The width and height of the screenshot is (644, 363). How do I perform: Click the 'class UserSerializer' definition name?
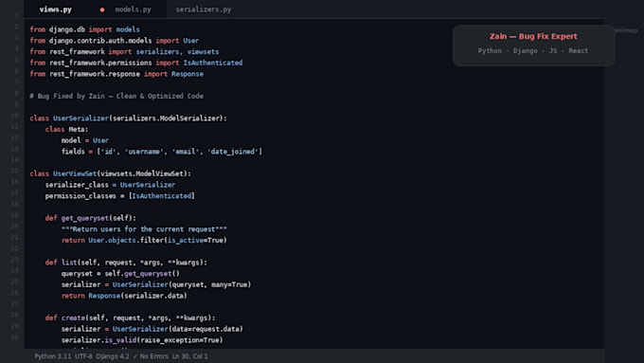80,118
